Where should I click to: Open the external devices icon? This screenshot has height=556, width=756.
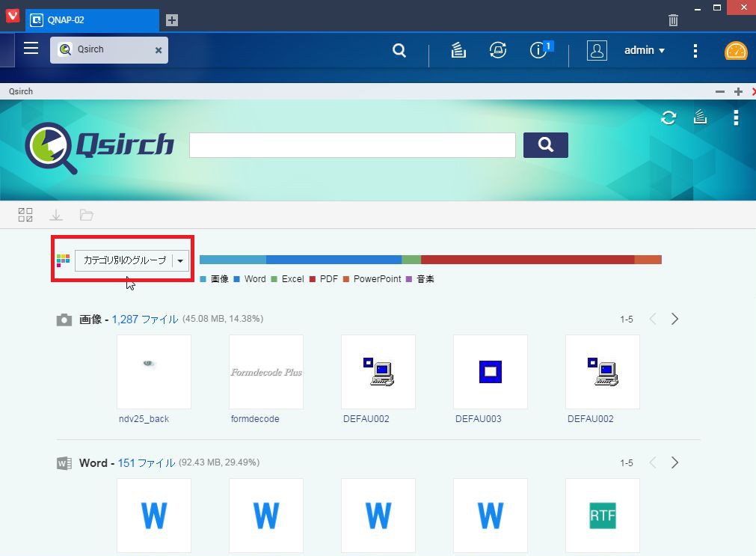pyautogui.click(x=498, y=50)
